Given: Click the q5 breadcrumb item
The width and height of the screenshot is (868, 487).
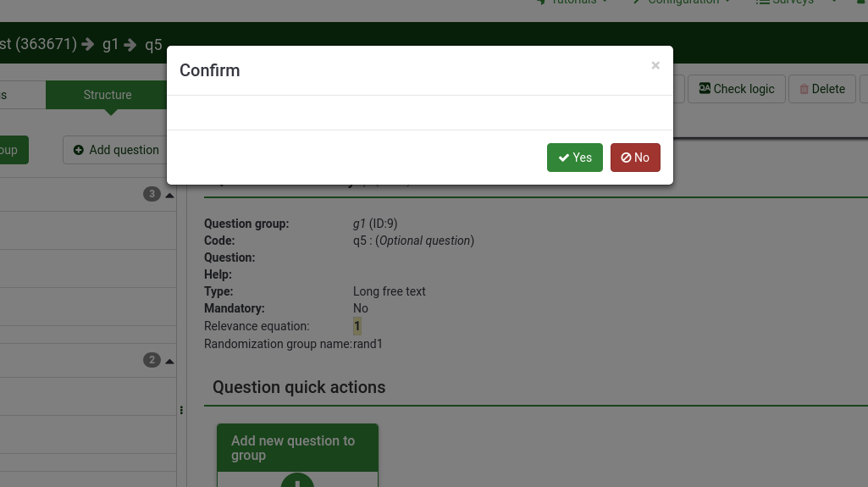Looking at the screenshot, I should [x=153, y=44].
